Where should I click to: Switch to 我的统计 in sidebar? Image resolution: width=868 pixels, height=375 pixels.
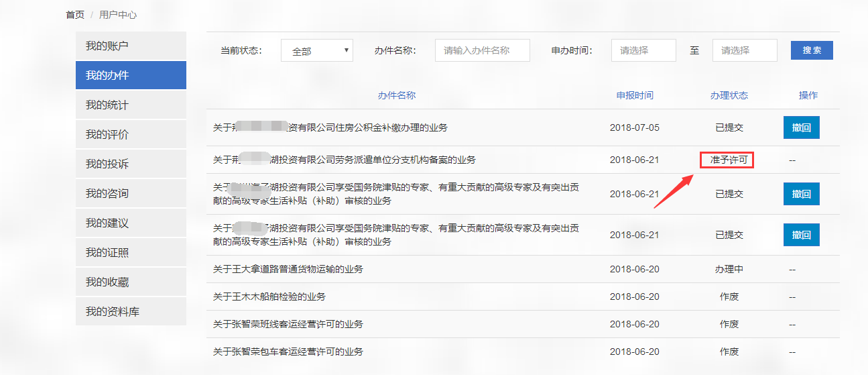click(x=131, y=105)
